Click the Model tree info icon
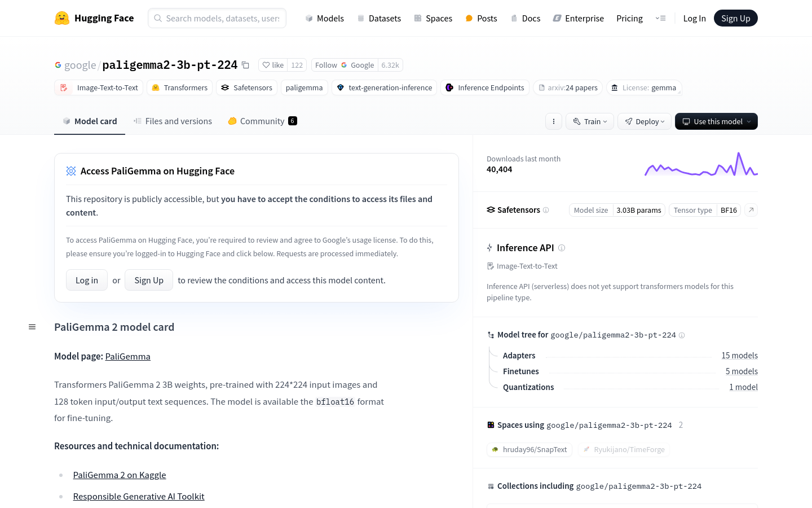 [x=682, y=335]
